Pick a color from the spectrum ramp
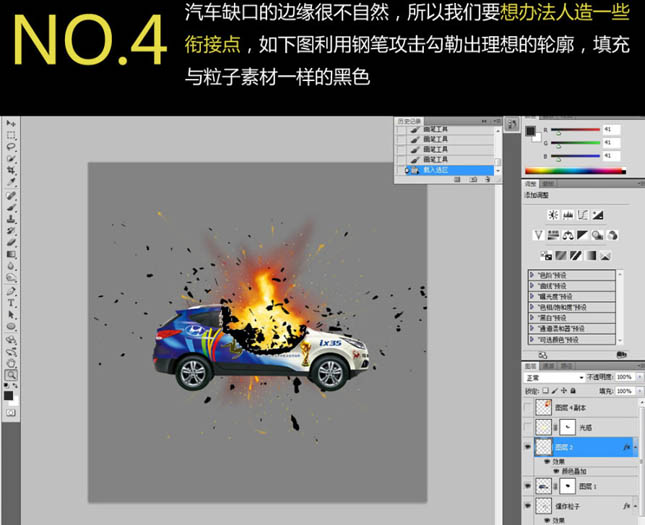645x525 pixels. point(575,171)
